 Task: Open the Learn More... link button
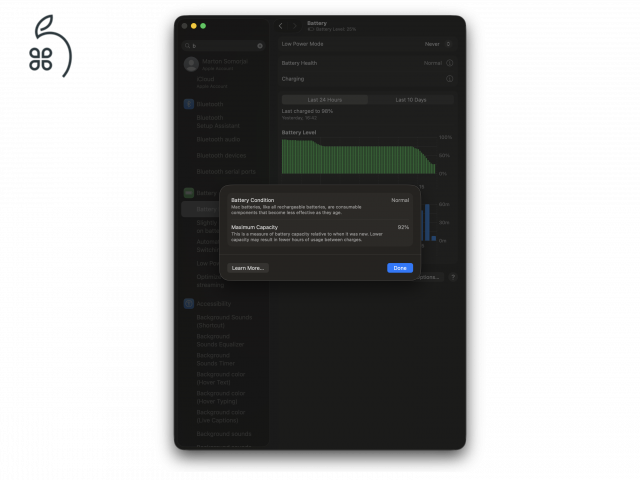pyautogui.click(x=248, y=268)
